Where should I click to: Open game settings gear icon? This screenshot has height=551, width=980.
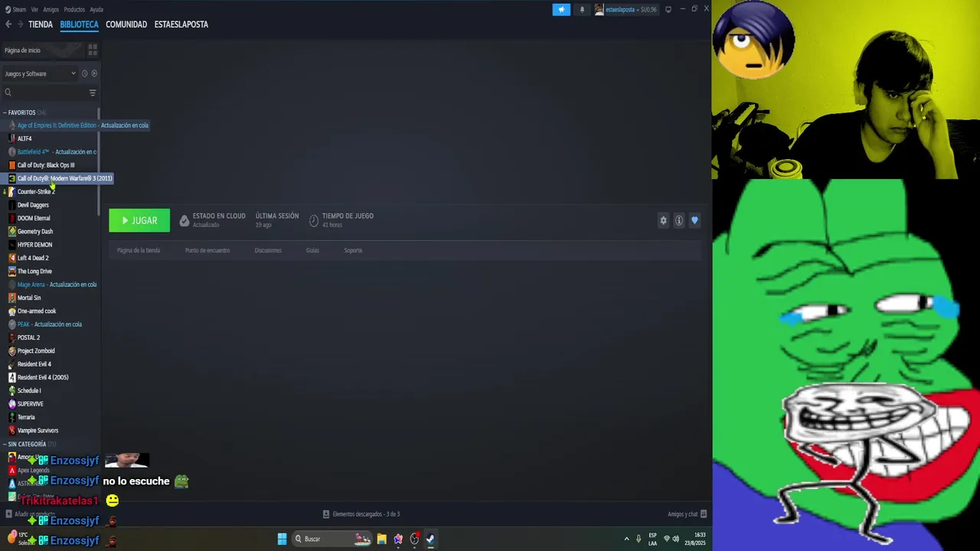[663, 220]
